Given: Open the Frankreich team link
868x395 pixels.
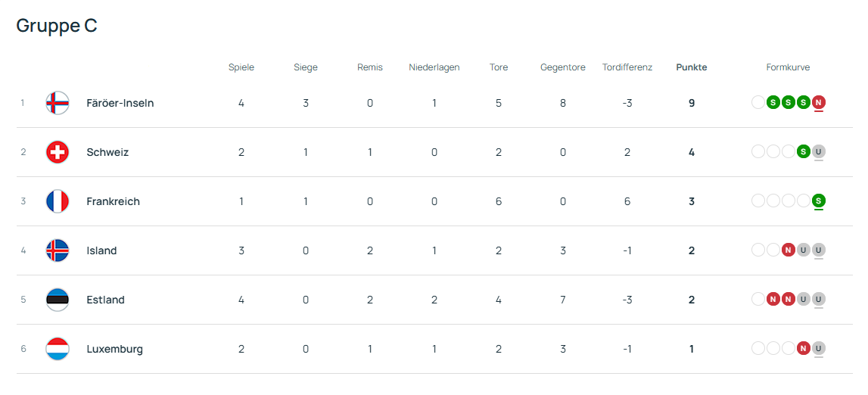Looking at the screenshot, I should click(113, 201).
